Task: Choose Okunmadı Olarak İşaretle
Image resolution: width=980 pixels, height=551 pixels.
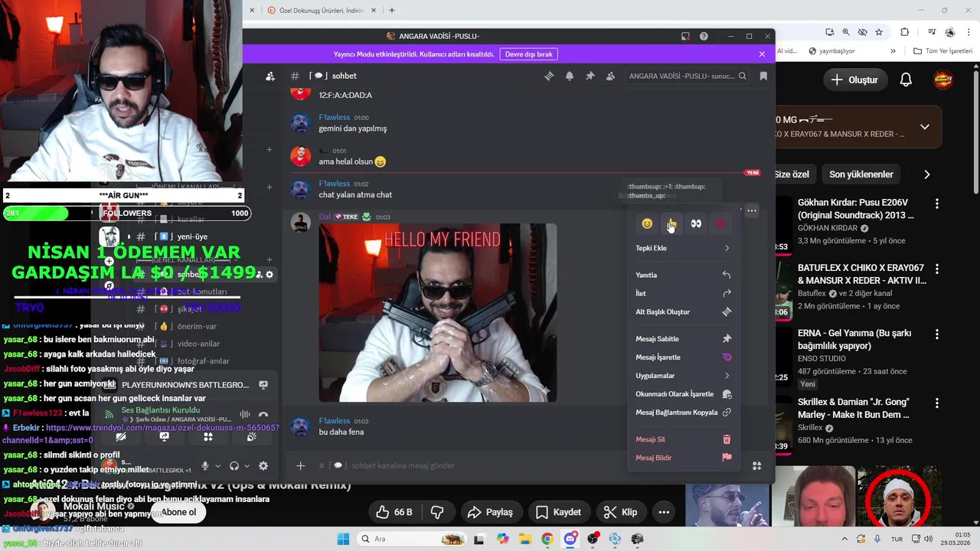Action: [x=683, y=394]
